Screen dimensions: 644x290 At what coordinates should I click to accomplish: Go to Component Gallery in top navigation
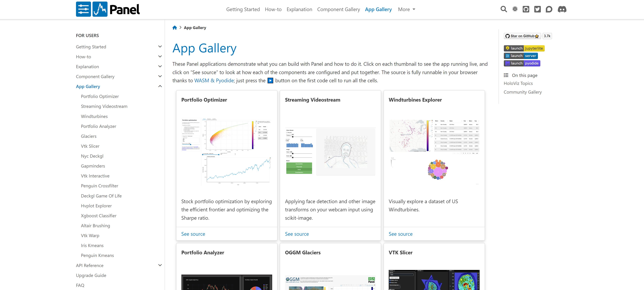[338, 9]
